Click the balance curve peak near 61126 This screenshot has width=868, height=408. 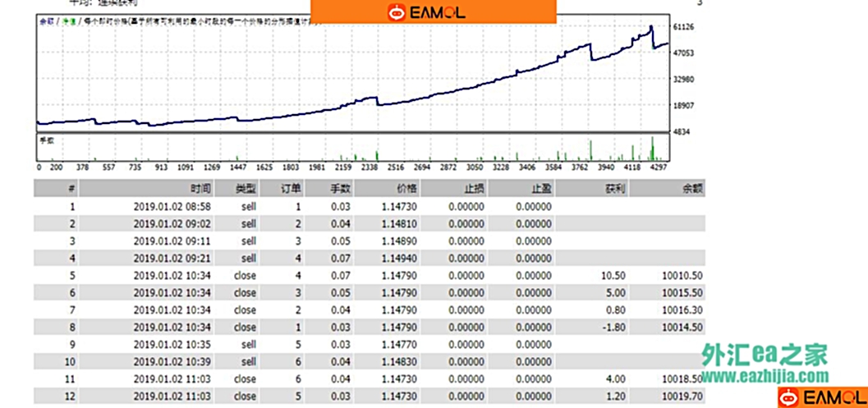point(650,27)
